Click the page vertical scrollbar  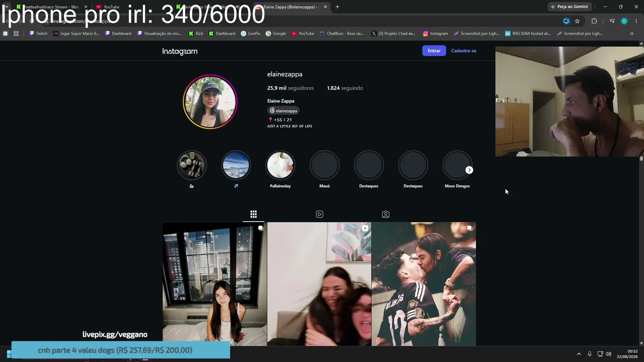pos(641,159)
